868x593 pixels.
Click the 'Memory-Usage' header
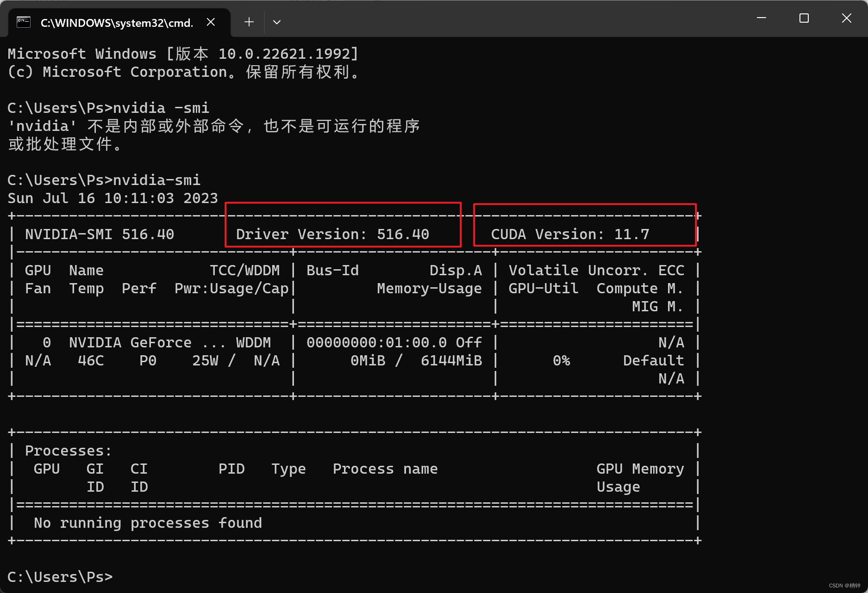click(429, 289)
